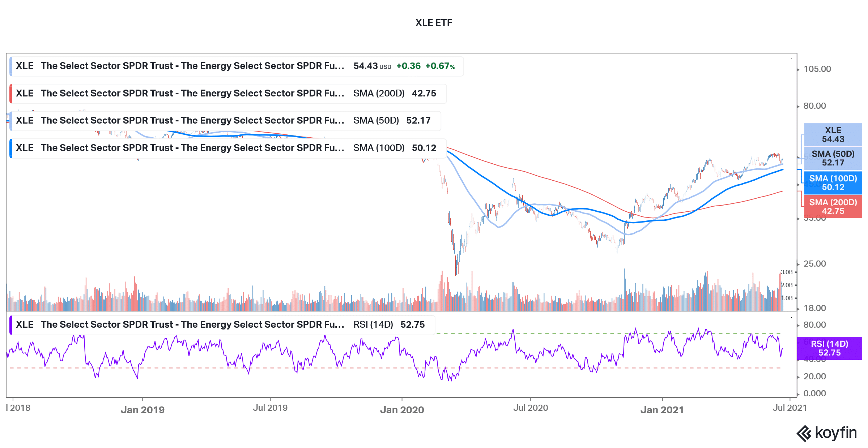868x448 pixels.
Task: Click the SMA (100D) 50.12 axis tag
Action: pos(833,183)
